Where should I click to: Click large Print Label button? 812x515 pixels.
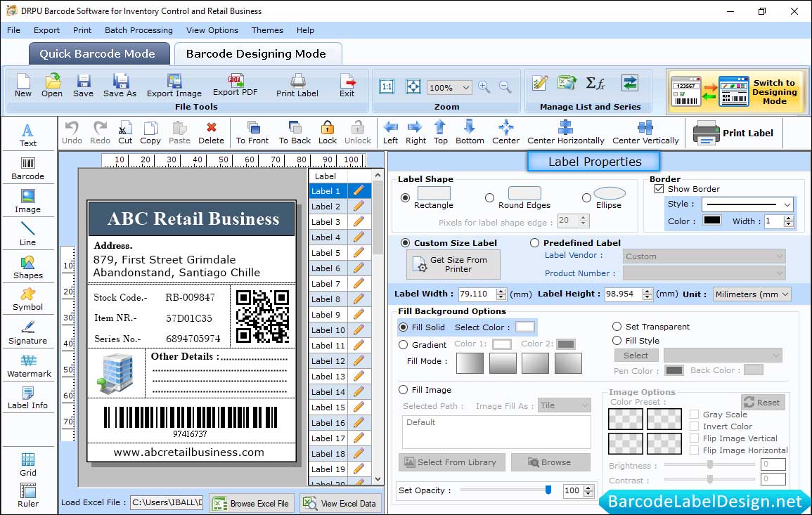point(734,133)
